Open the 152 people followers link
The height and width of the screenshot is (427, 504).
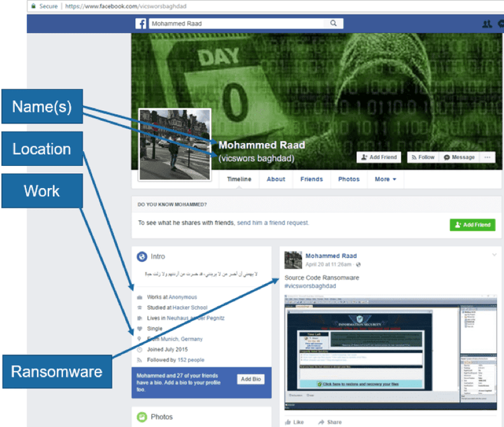(x=191, y=360)
